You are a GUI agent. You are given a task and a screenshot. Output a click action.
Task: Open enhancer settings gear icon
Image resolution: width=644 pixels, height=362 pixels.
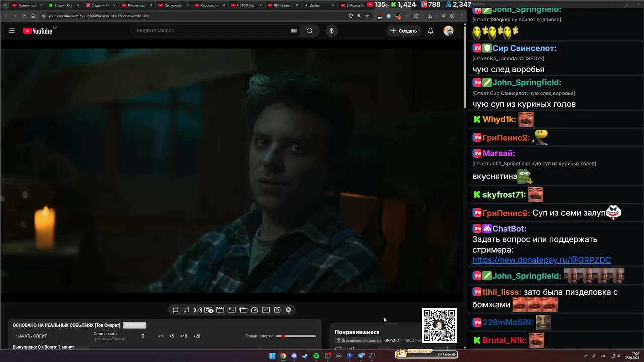[288, 310]
